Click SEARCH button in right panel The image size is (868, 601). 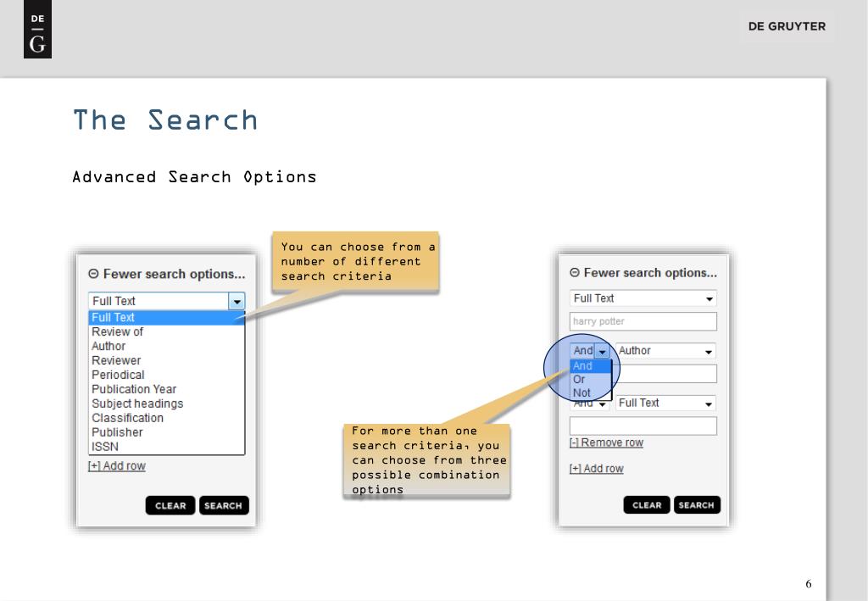click(697, 504)
